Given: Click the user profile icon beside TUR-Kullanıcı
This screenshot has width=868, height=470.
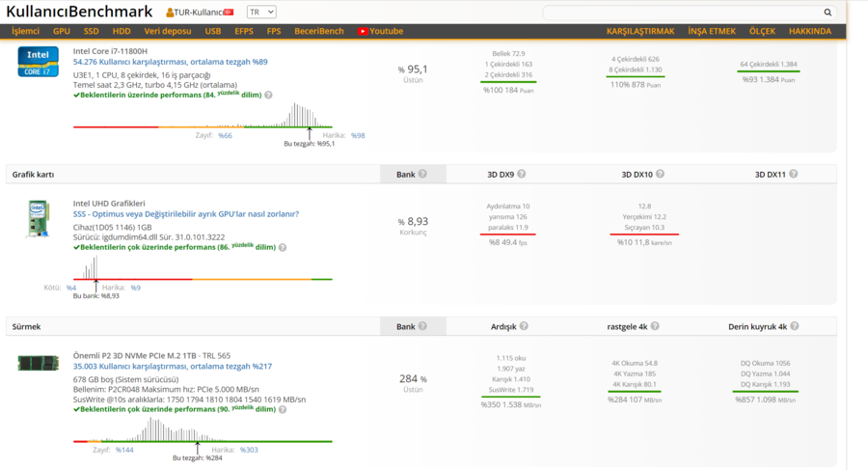Looking at the screenshot, I should pyautogui.click(x=170, y=13).
